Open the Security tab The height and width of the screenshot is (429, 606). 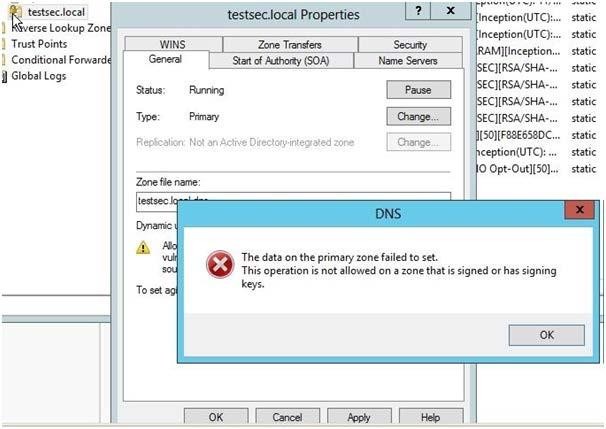[x=410, y=44]
